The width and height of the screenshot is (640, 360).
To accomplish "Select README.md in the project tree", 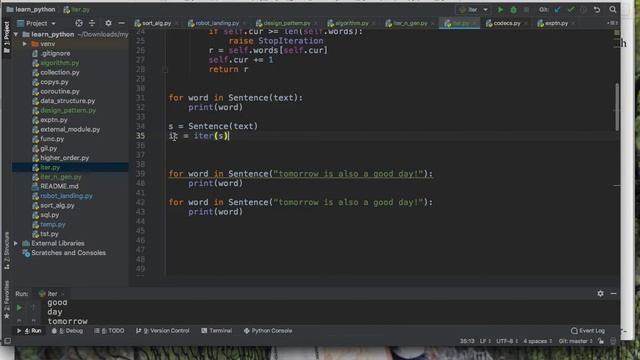I will 59,186.
